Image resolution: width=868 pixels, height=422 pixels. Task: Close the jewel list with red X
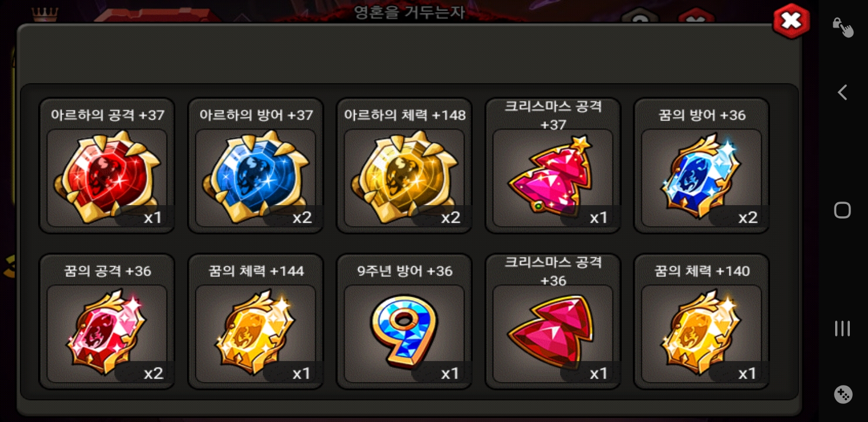[791, 22]
